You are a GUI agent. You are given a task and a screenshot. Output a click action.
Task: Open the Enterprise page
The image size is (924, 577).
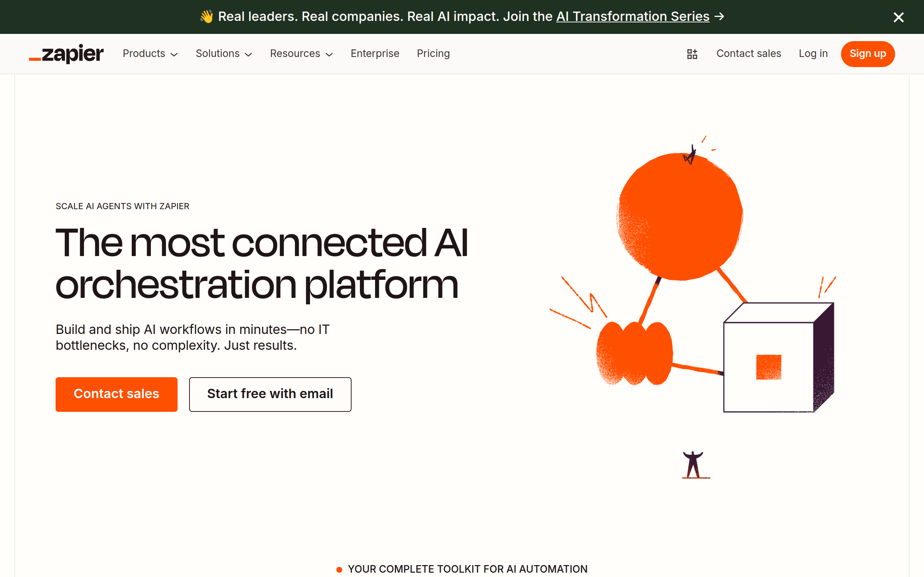pyautogui.click(x=375, y=54)
